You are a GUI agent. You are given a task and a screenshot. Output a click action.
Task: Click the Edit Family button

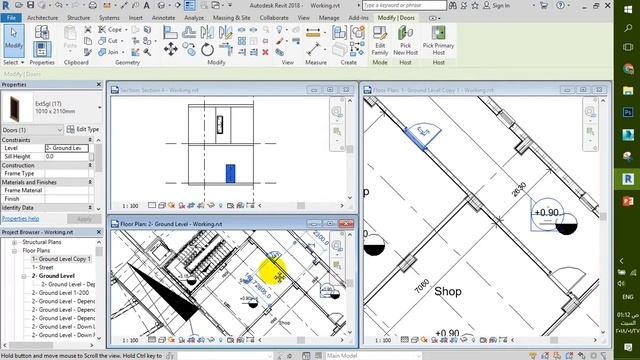coord(380,40)
